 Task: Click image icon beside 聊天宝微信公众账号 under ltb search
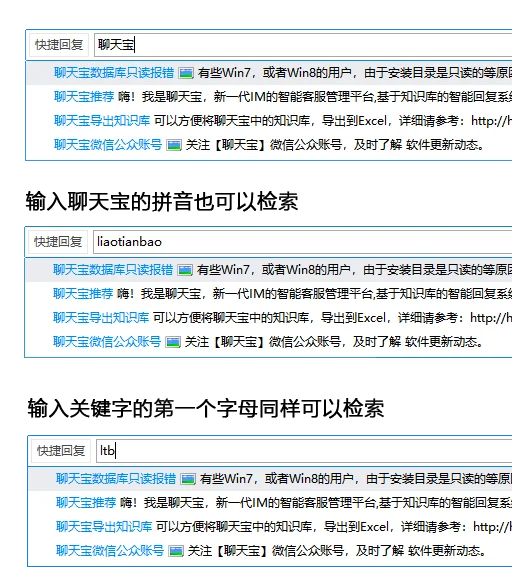(176, 551)
